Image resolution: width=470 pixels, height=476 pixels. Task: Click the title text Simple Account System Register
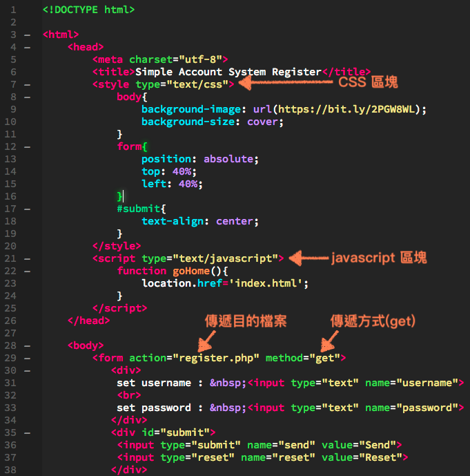228,72
